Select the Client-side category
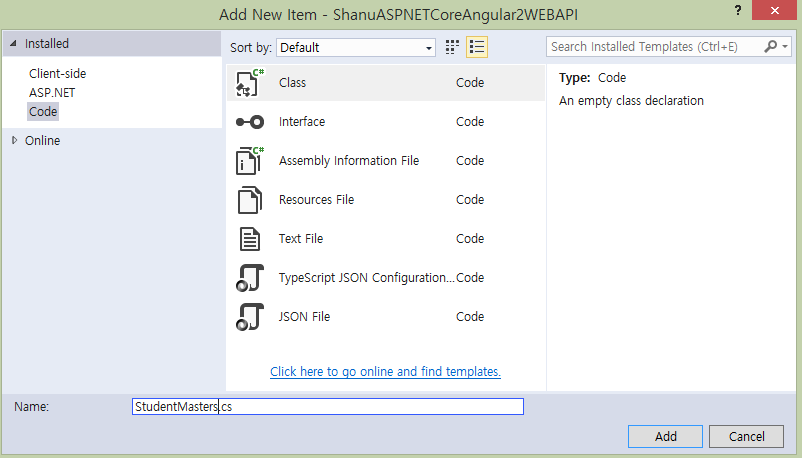Image resolution: width=802 pixels, height=458 pixels. [64, 74]
